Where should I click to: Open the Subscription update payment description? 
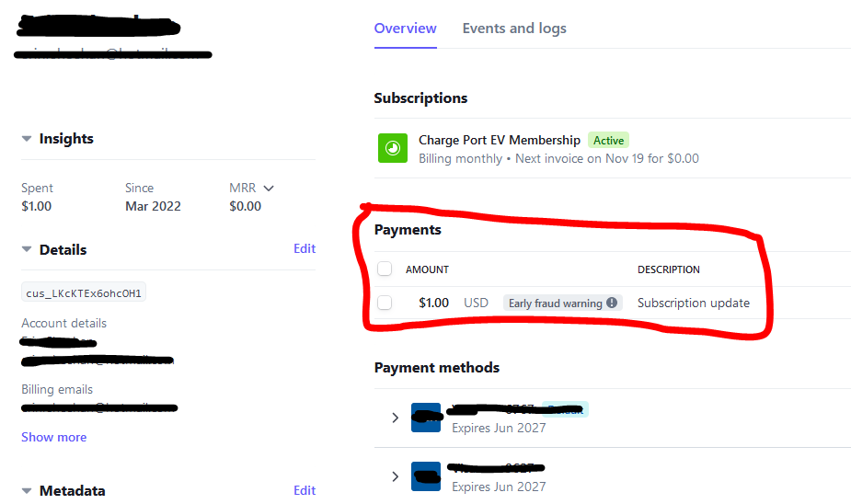coord(693,303)
